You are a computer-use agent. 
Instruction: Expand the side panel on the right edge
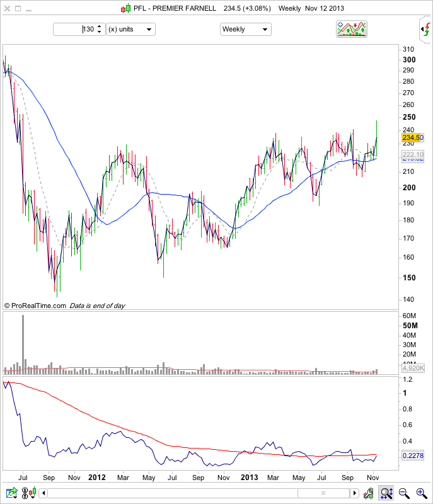[425, 29]
